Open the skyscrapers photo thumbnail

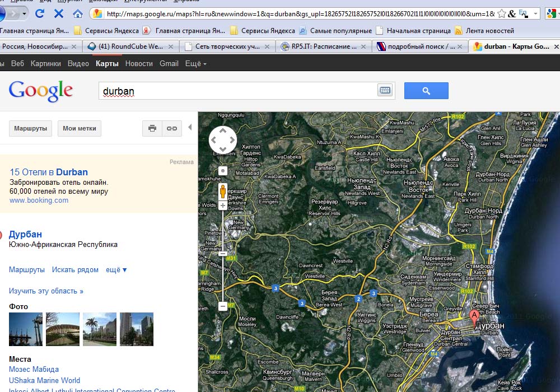pos(137,329)
